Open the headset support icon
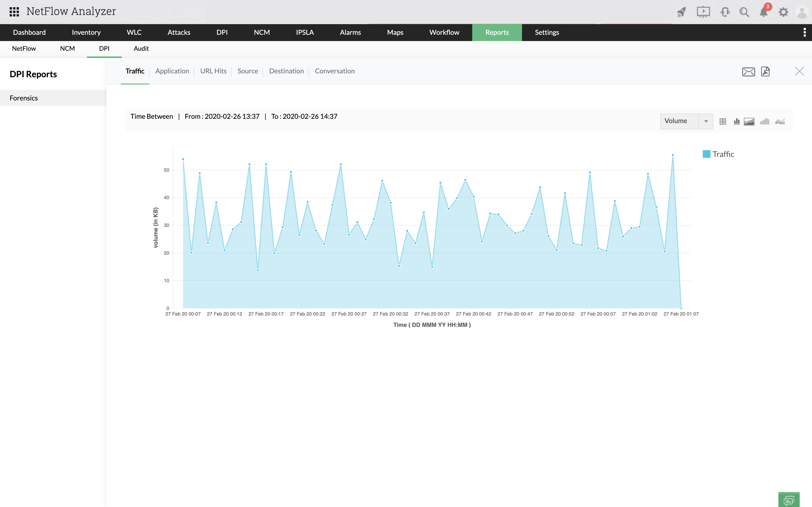The image size is (812, 507). tap(725, 12)
